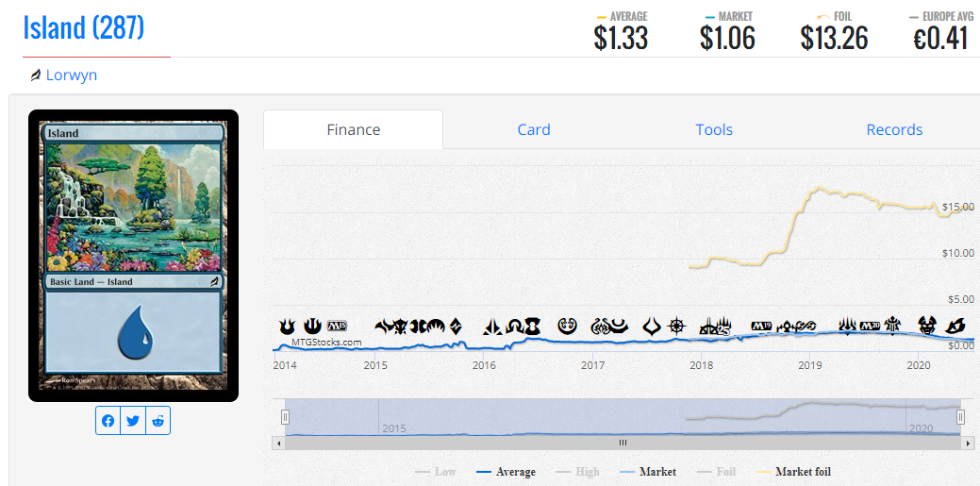
Task: Share the card on Reddit
Action: 158,421
